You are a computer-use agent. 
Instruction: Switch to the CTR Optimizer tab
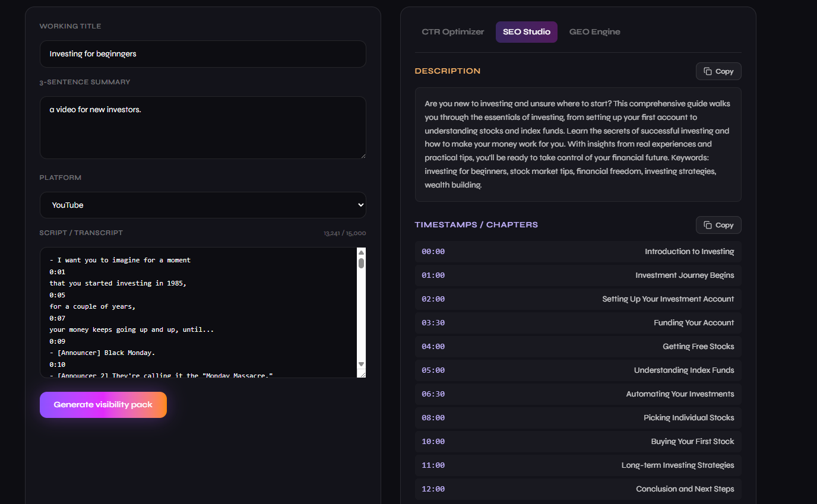coord(453,32)
